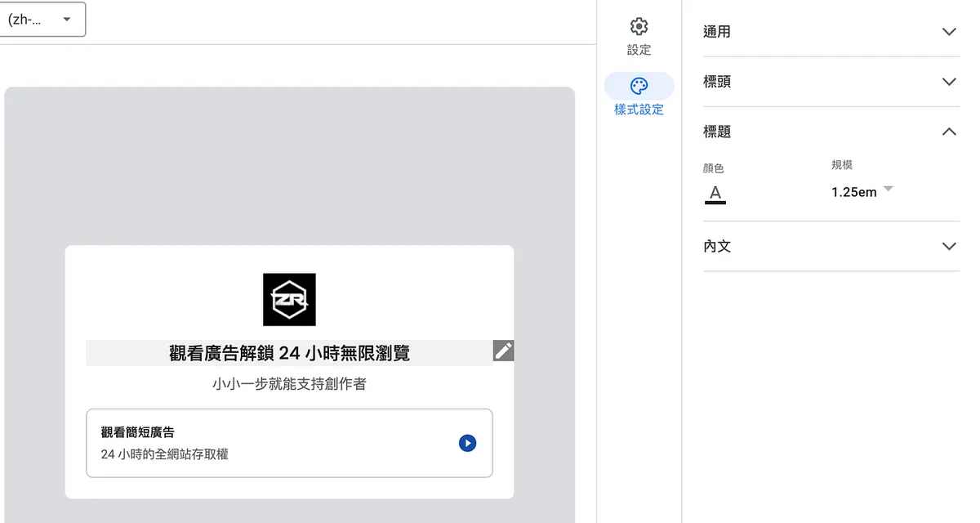Expand the 通用 section chevron
This screenshot has width=980, height=523.
point(948,32)
